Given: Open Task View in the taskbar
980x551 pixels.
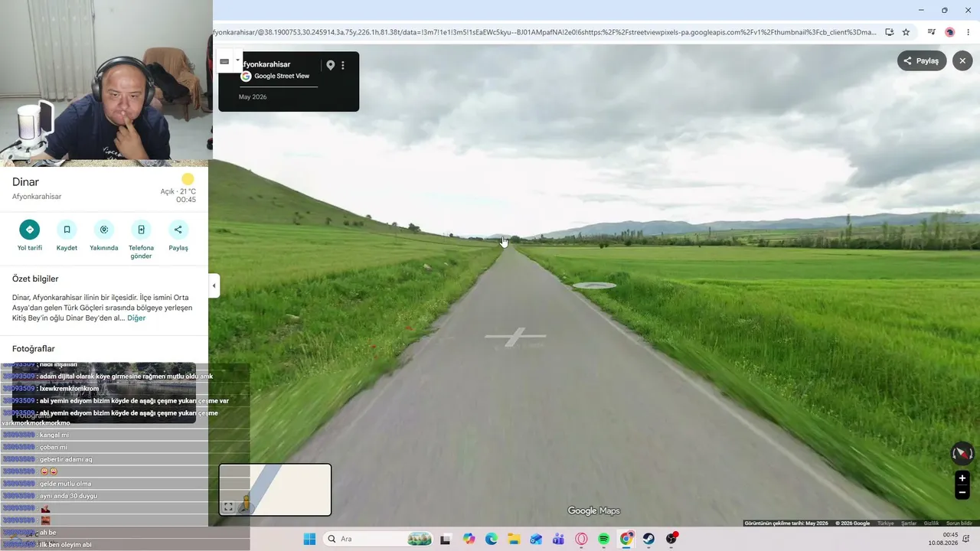Looking at the screenshot, I should 446,539.
